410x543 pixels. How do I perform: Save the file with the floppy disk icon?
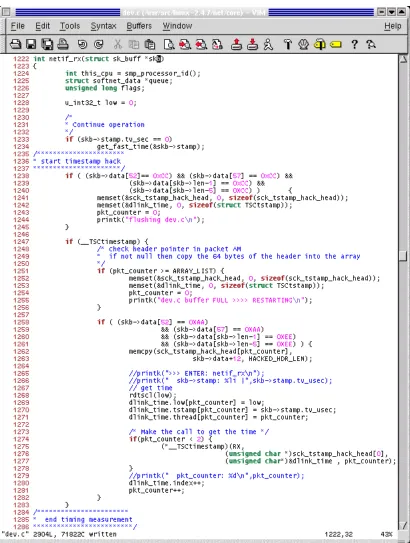31,44
